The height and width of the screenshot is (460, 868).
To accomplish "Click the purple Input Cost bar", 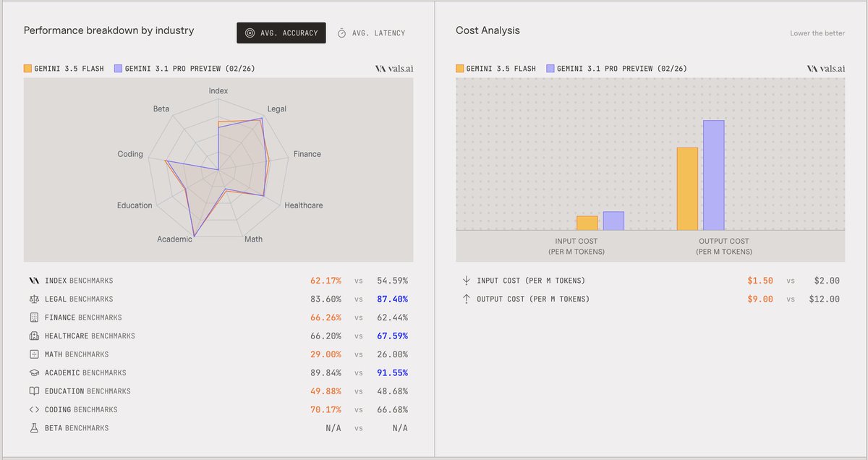I will point(613,221).
